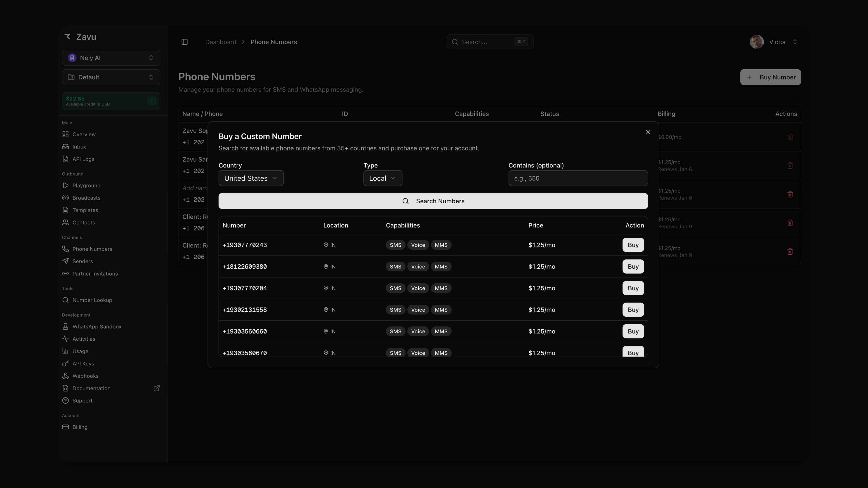Image resolution: width=868 pixels, height=488 pixels.
Task: Open Phone Numbers in the sidebar
Action: click(x=92, y=249)
